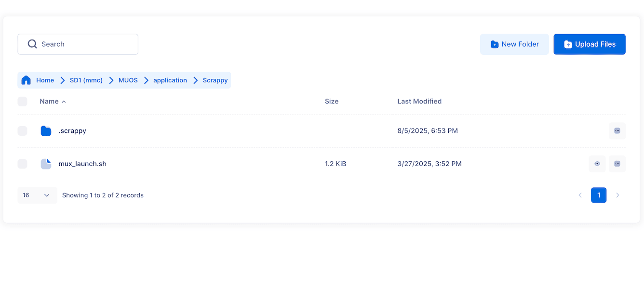The image size is (644, 283).
Task: Focus the Search input field
Action: coord(78,44)
